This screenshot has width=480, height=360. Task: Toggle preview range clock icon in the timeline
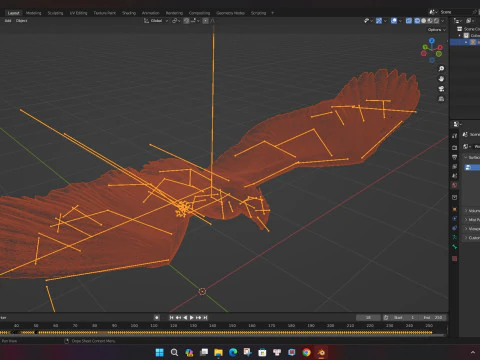click(386, 318)
